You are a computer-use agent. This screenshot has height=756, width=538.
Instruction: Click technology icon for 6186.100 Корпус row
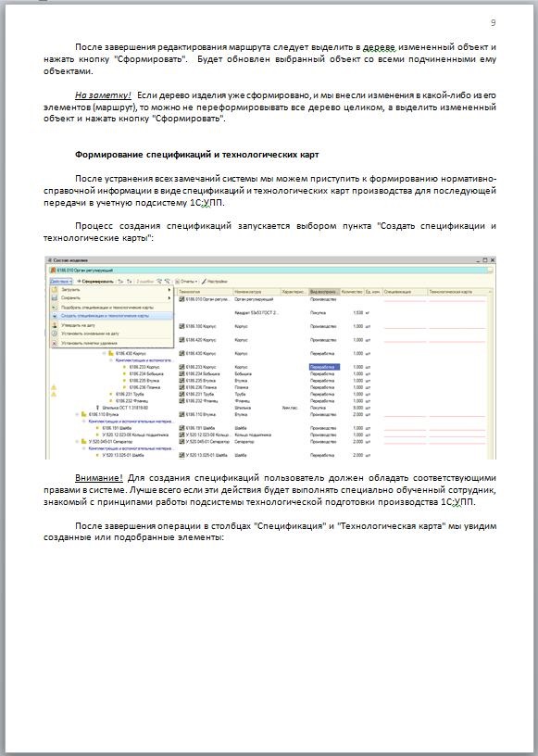181,326
